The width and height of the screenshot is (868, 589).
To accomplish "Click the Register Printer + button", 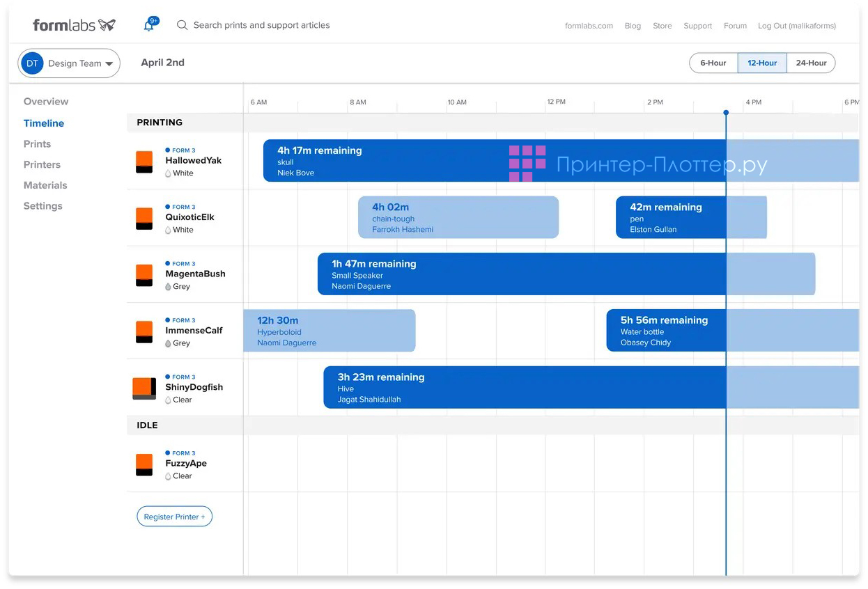I will 174,517.
